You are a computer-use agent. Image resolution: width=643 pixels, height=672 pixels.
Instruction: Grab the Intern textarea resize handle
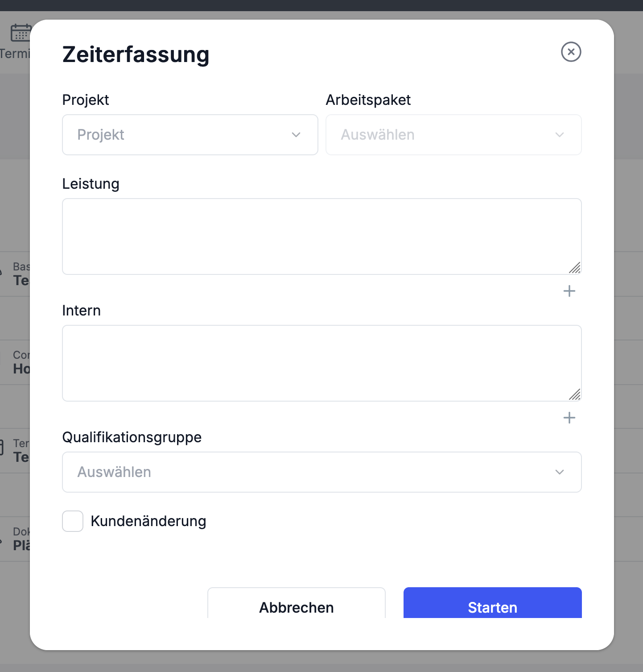[x=575, y=395]
